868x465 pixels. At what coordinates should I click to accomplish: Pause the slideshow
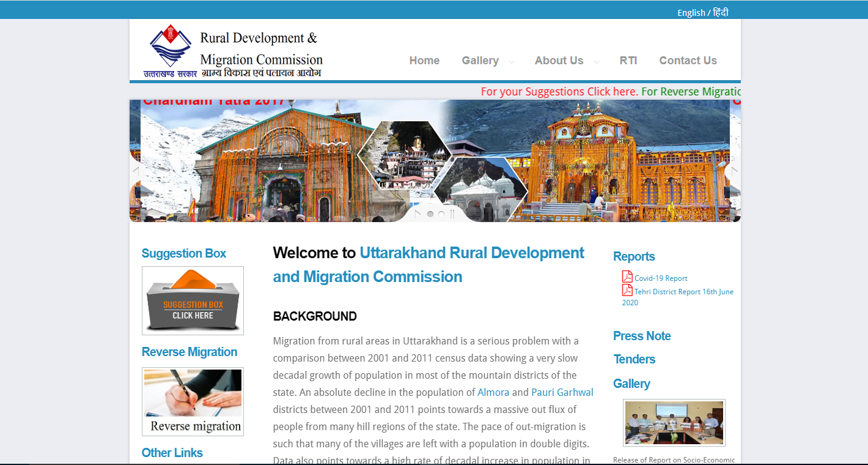[x=452, y=214]
